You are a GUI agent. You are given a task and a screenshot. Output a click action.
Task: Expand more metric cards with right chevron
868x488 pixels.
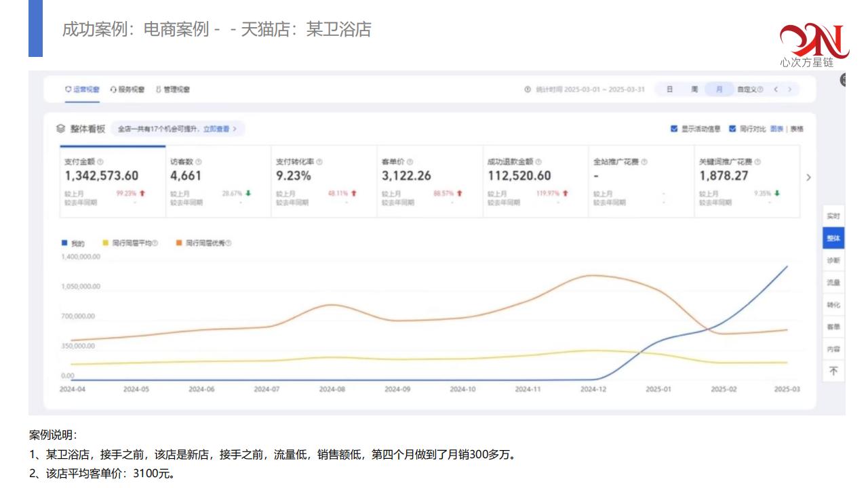click(x=808, y=178)
